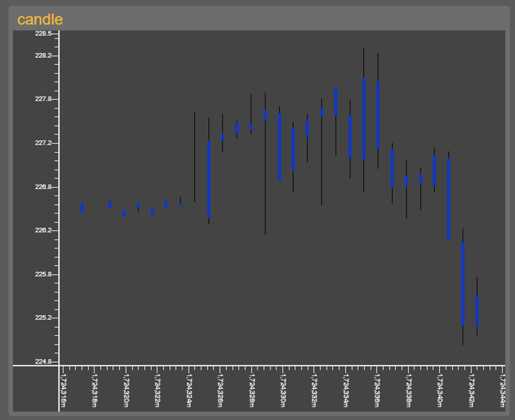
Task: Click the 1,724,340m x-axis label
Action: point(440,390)
